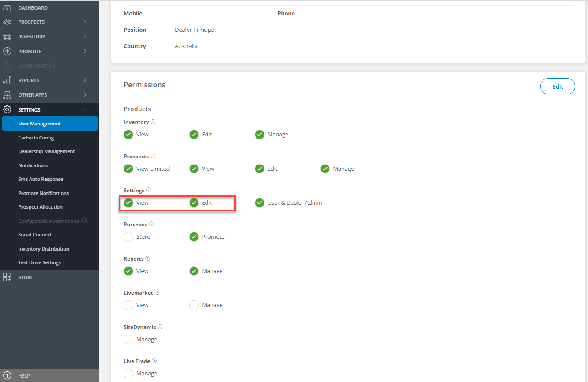
Task: Select the Prospect Allocation menu item
Action: tap(40, 207)
